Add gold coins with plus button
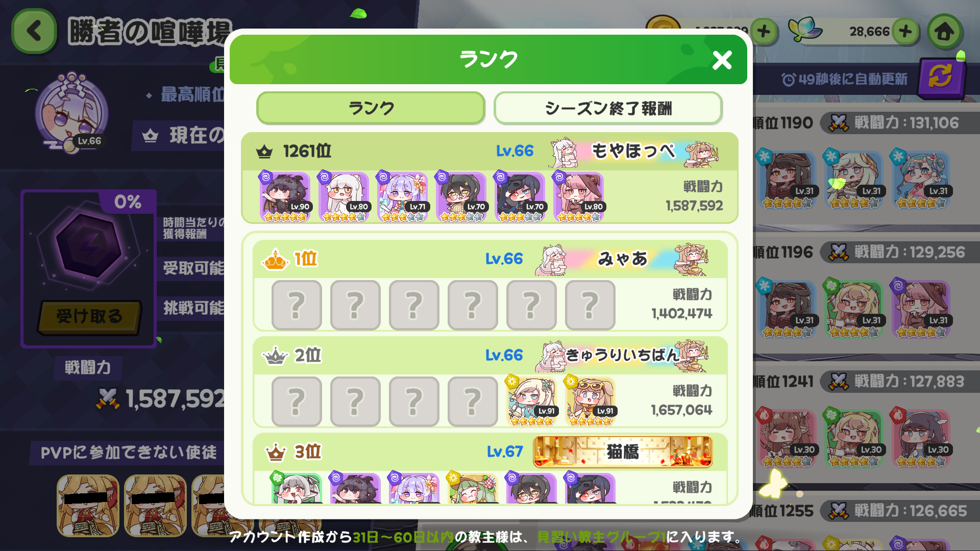 (764, 32)
